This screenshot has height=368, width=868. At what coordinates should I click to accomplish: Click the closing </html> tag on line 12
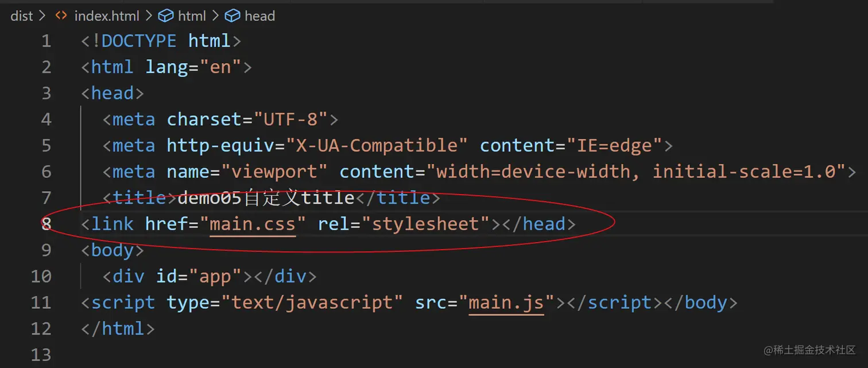click(x=118, y=328)
